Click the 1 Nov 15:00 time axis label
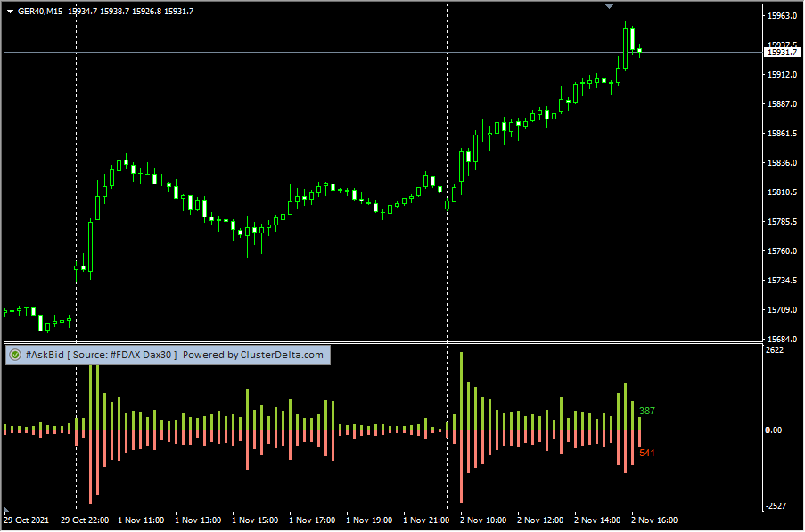 254,520
